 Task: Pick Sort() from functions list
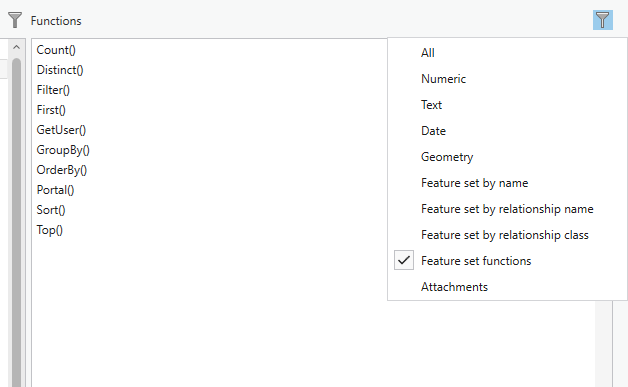51,210
